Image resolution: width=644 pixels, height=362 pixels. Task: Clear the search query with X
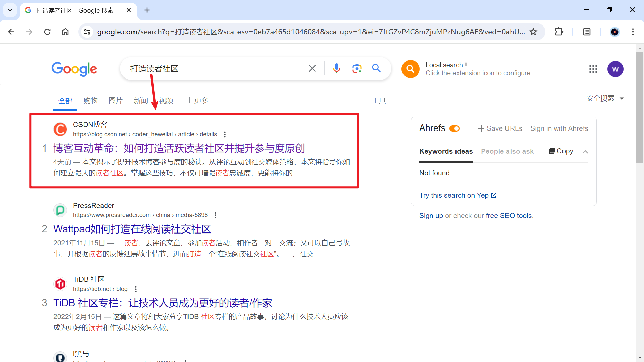pos(312,69)
